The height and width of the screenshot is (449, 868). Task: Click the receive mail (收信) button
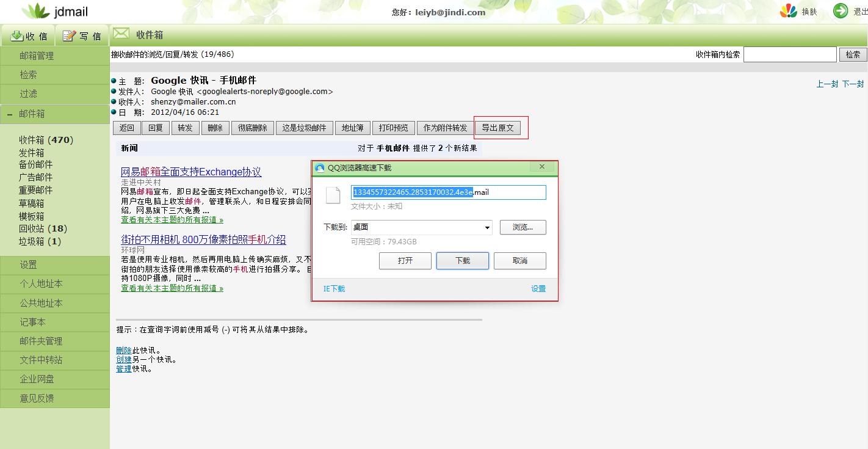[x=28, y=36]
